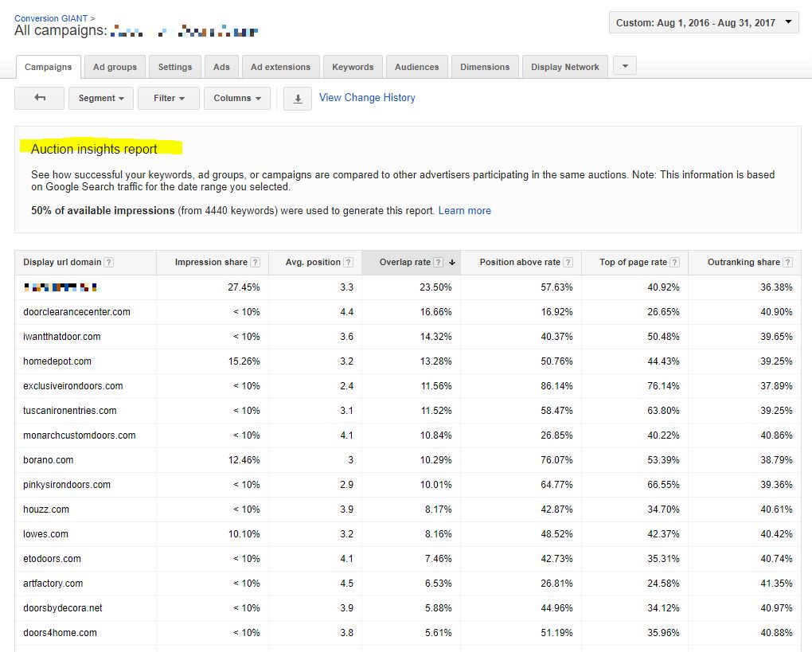Open the Ads tab
The width and height of the screenshot is (812, 652).
221,68
